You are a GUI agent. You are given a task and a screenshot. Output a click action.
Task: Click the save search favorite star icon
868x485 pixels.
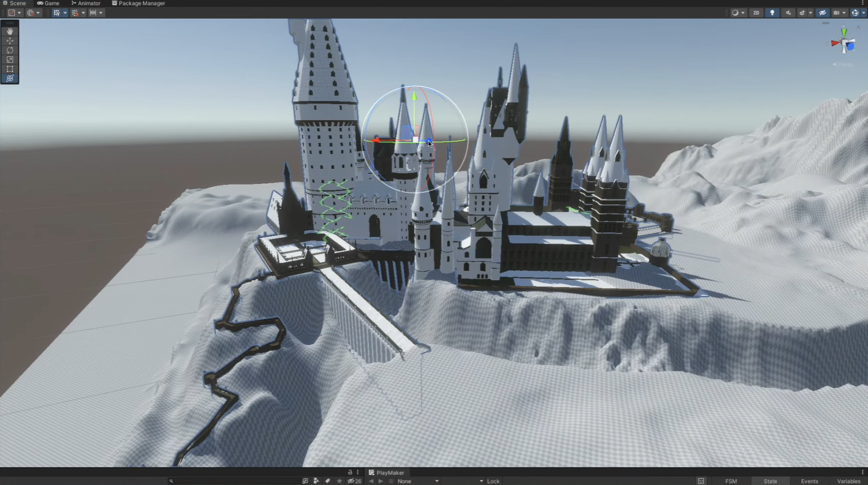(339, 481)
